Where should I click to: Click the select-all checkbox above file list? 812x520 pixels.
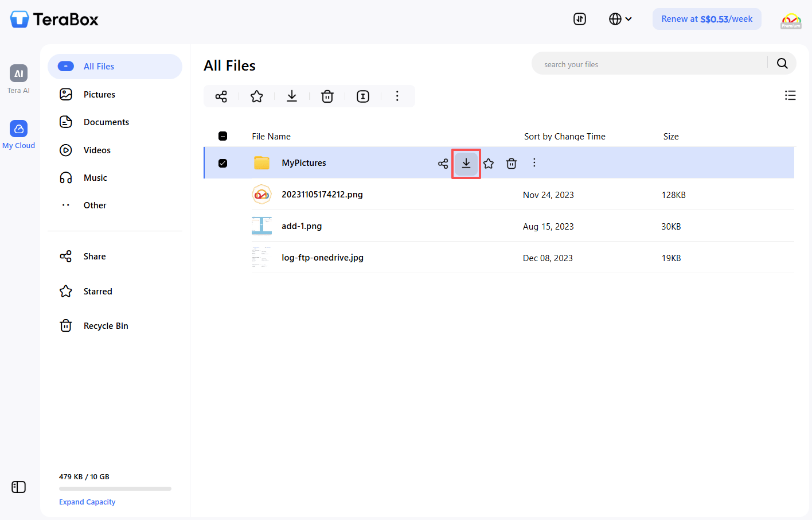point(222,136)
